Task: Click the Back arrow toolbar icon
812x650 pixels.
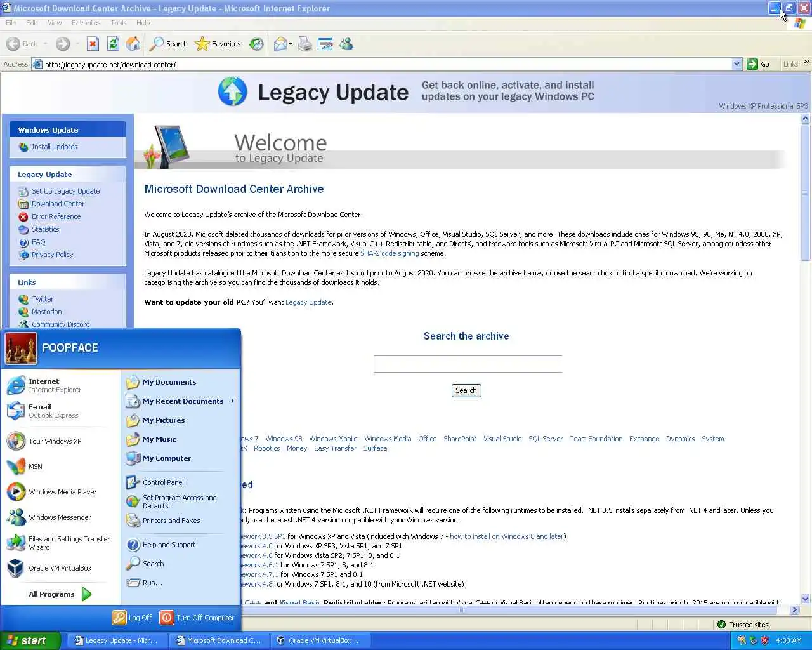Action: point(13,44)
